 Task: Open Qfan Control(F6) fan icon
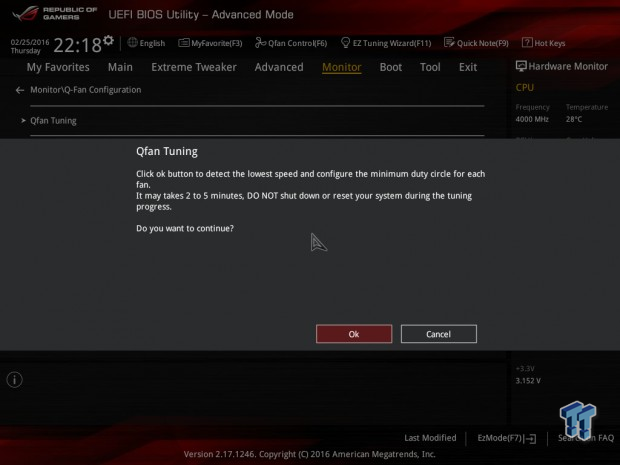pos(260,43)
